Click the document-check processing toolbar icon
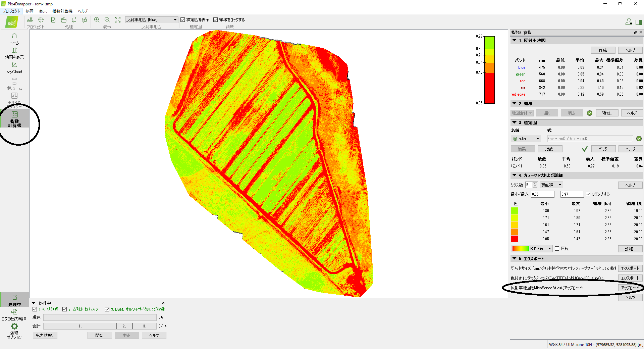This screenshot has height=349, width=644. 53,20
